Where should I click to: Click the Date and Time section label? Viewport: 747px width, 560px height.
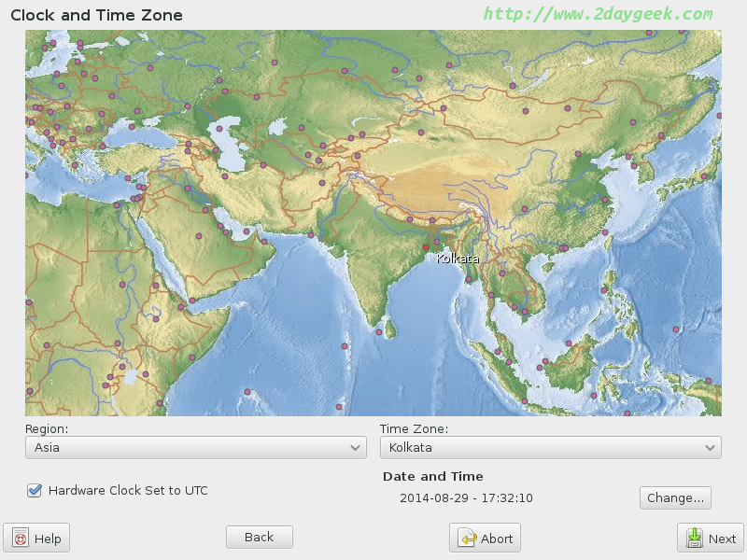(433, 476)
